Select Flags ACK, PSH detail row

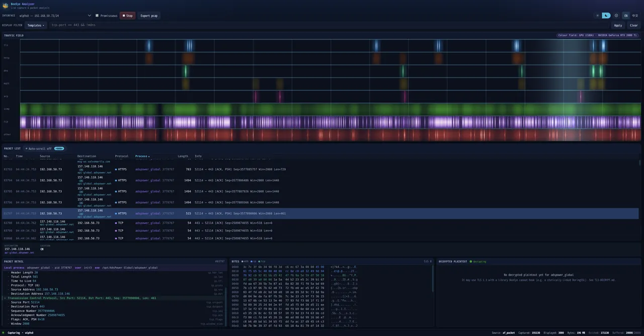click(x=114, y=319)
